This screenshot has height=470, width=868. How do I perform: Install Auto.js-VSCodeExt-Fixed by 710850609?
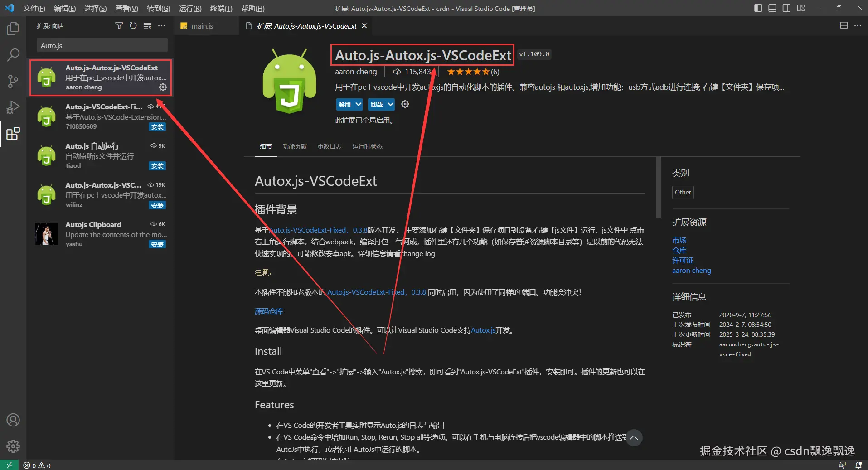coord(157,127)
